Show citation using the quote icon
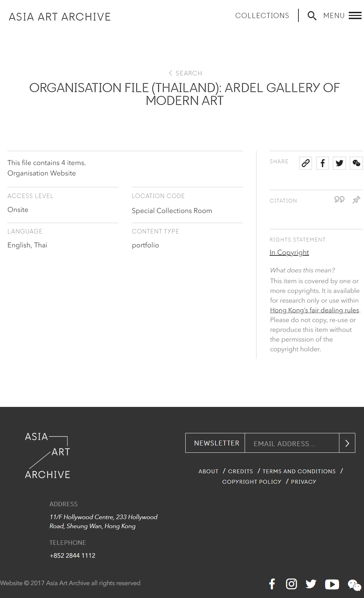 tap(339, 199)
